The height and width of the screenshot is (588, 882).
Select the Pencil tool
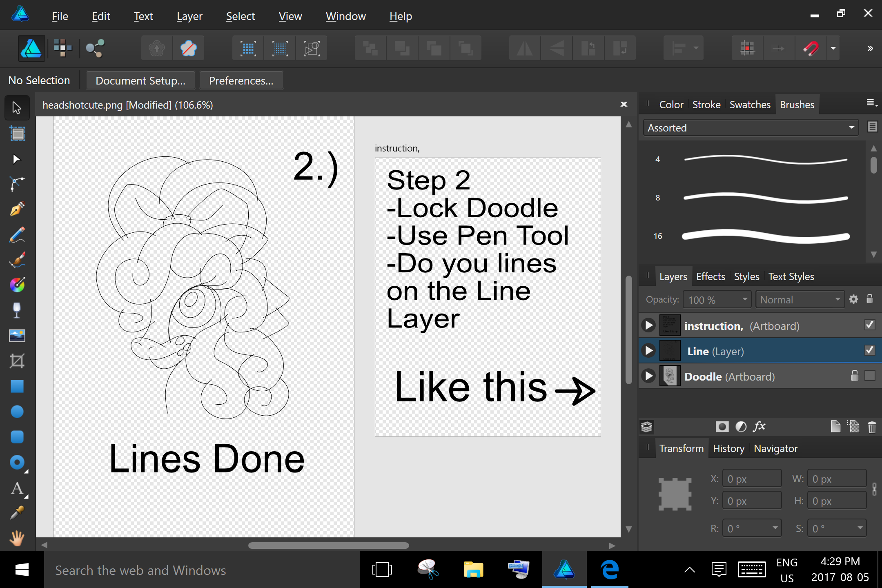pos(17,235)
